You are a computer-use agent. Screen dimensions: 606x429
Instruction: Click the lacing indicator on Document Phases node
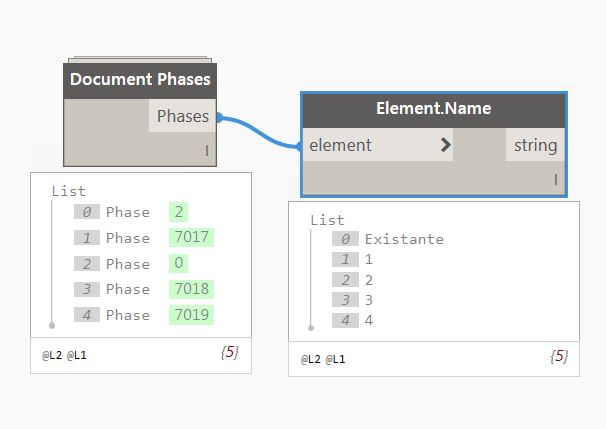207,150
